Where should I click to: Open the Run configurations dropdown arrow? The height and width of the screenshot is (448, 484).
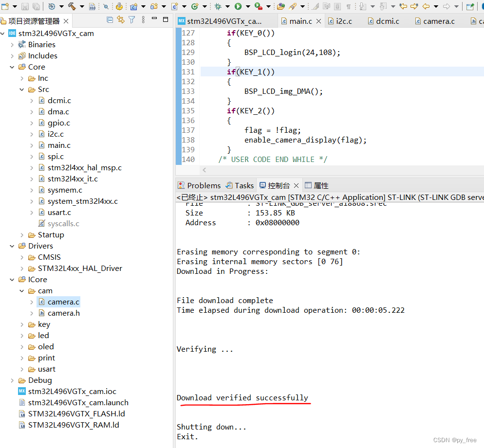point(247,6)
